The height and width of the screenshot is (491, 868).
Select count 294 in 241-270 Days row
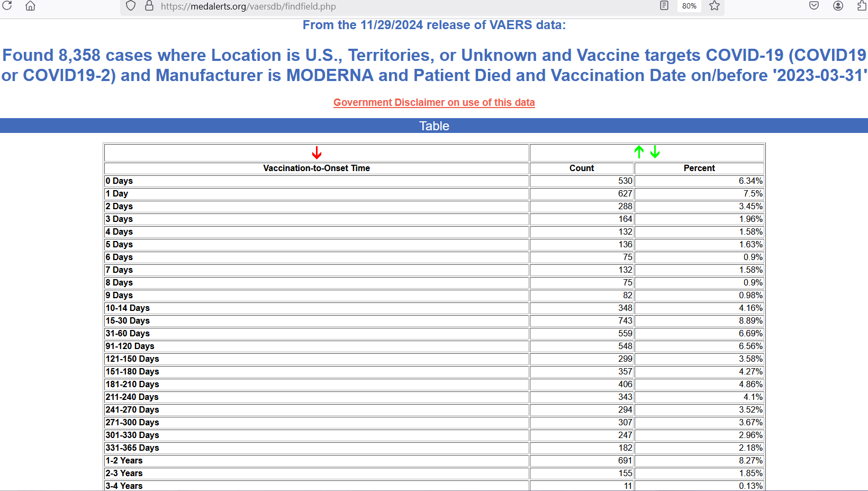tap(625, 409)
